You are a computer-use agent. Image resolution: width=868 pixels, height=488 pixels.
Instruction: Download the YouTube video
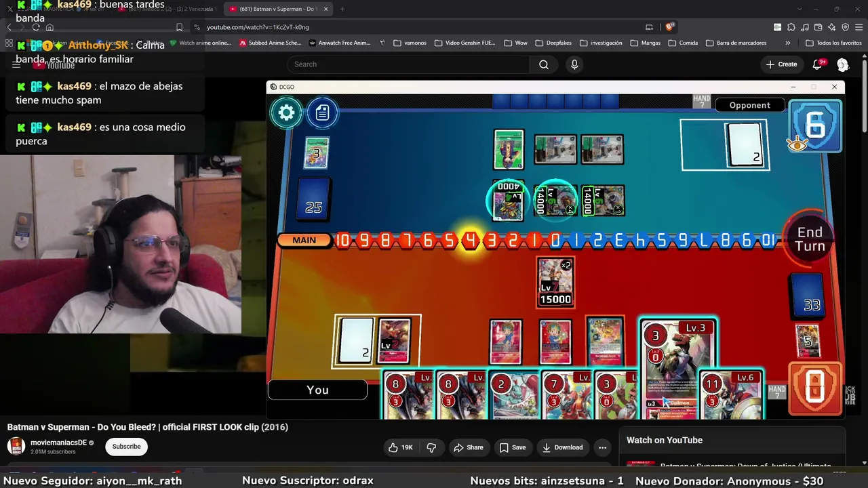(x=563, y=447)
